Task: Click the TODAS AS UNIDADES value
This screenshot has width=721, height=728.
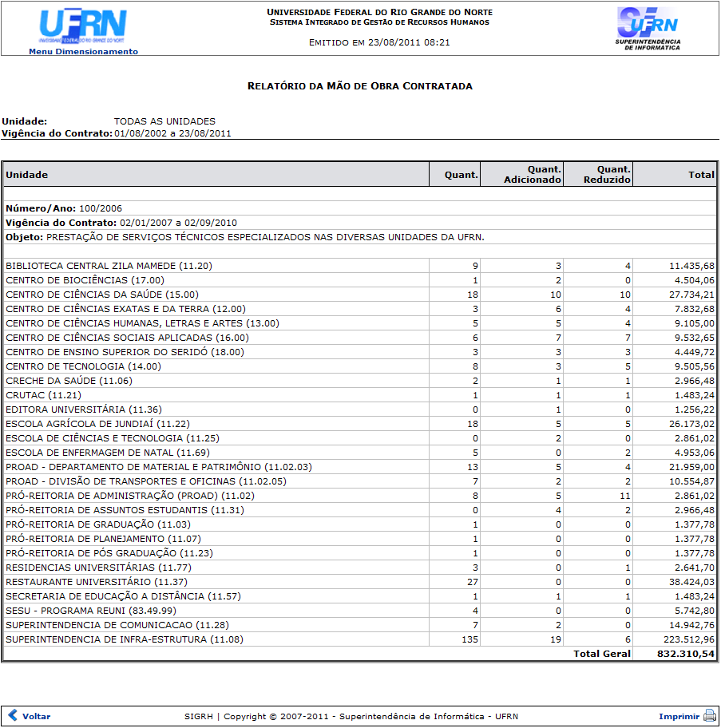Action: (164, 121)
